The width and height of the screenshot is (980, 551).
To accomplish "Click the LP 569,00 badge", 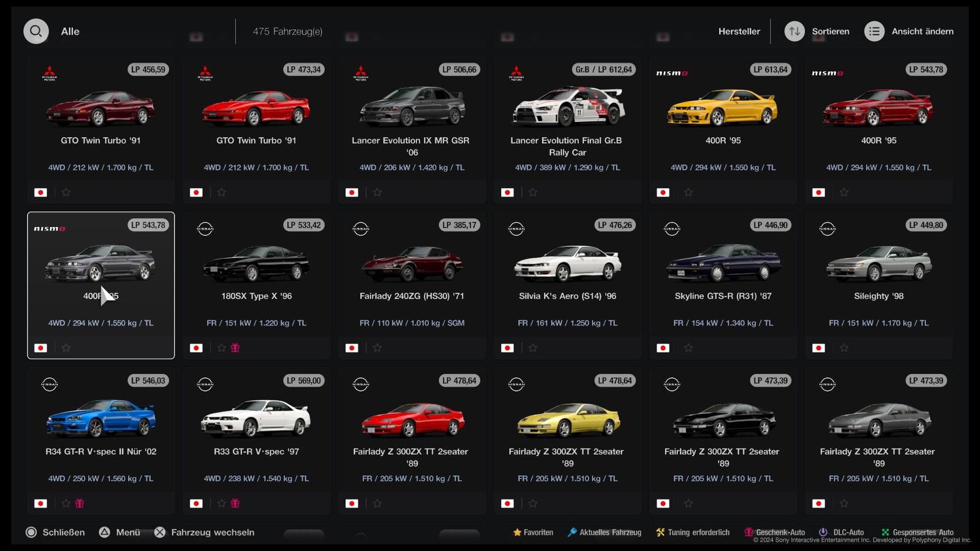I will (304, 381).
